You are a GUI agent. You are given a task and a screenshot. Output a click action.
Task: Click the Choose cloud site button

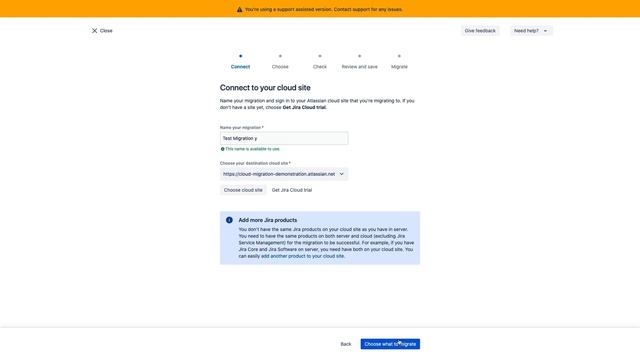point(243,190)
